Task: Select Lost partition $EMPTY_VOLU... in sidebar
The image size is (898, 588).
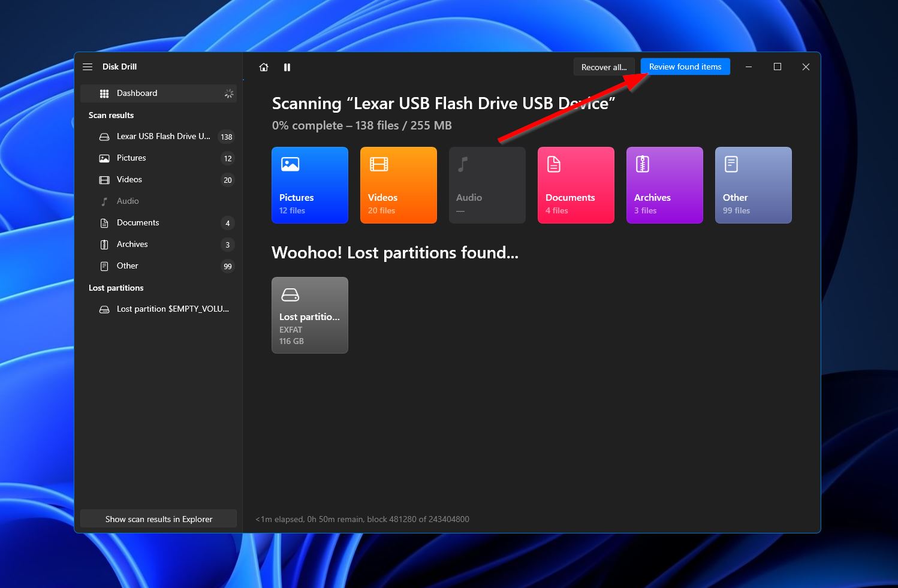Action: click(158, 309)
